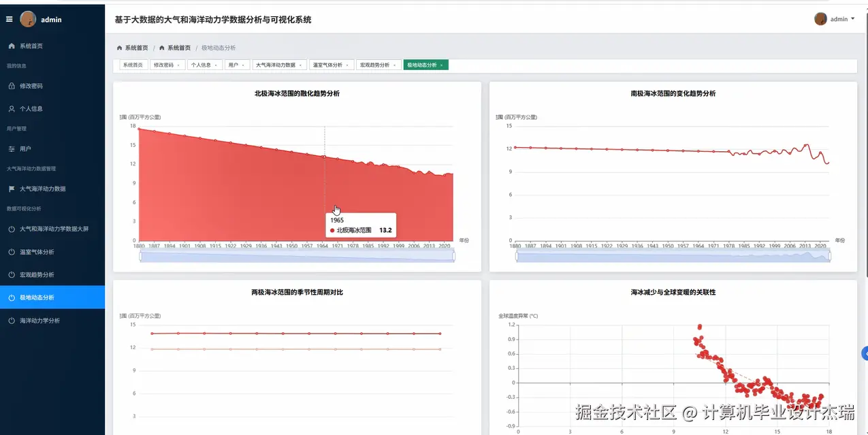The height and width of the screenshot is (435, 868).
Task: Close the 修改密码 tab
Action: (x=178, y=65)
